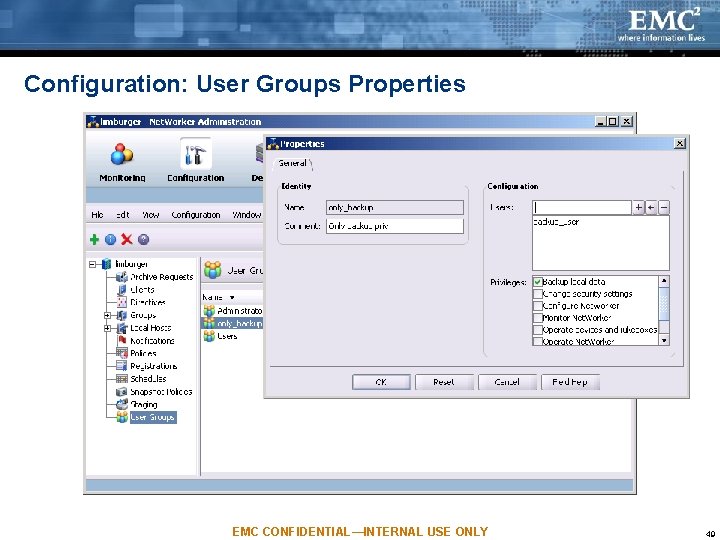Screen dimensions: 720x540
Task: Click the Administrators group icon in list
Action: [209, 311]
